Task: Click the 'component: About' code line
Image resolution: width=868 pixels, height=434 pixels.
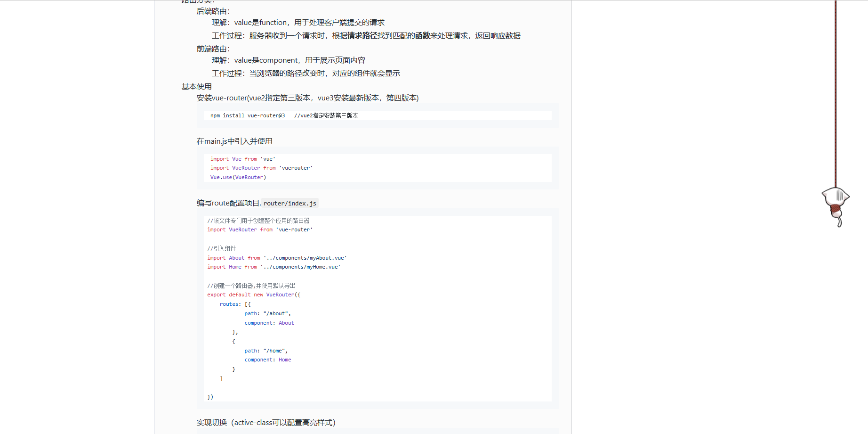Action: click(x=269, y=323)
